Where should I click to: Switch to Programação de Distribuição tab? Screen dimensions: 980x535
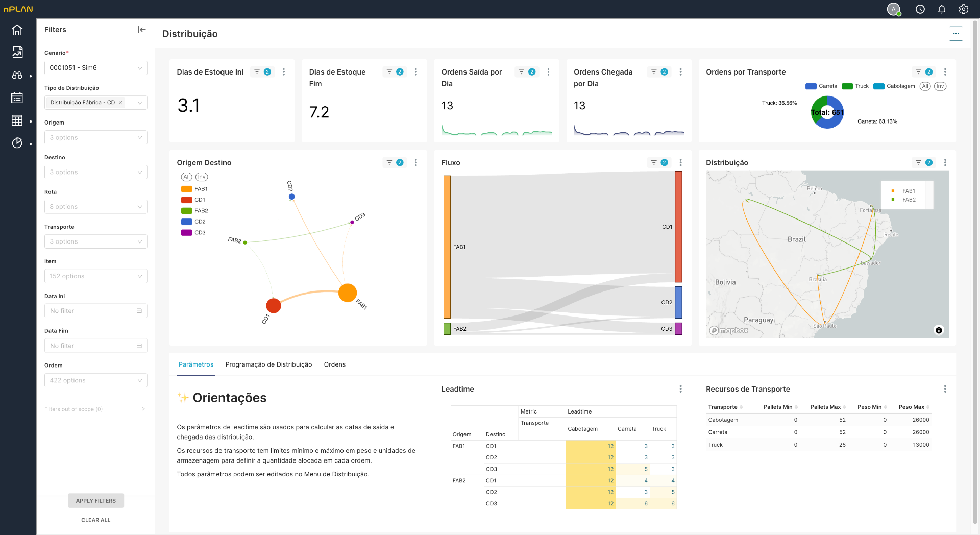pos(268,364)
